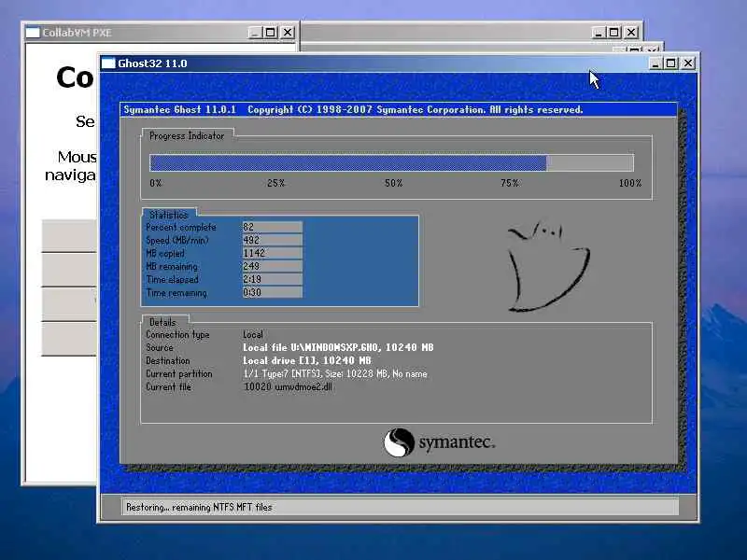Click the source file WINDOWSXP.GHO text
747x560 pixels.
(338, 347)
